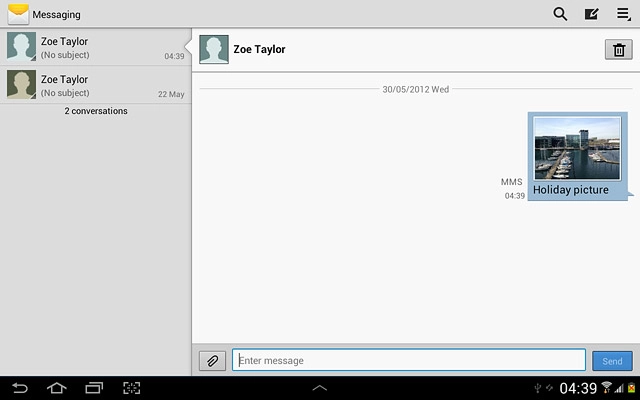Tap the first conversation's contact avatar
The image size is (640, 400).
[21, 48]
